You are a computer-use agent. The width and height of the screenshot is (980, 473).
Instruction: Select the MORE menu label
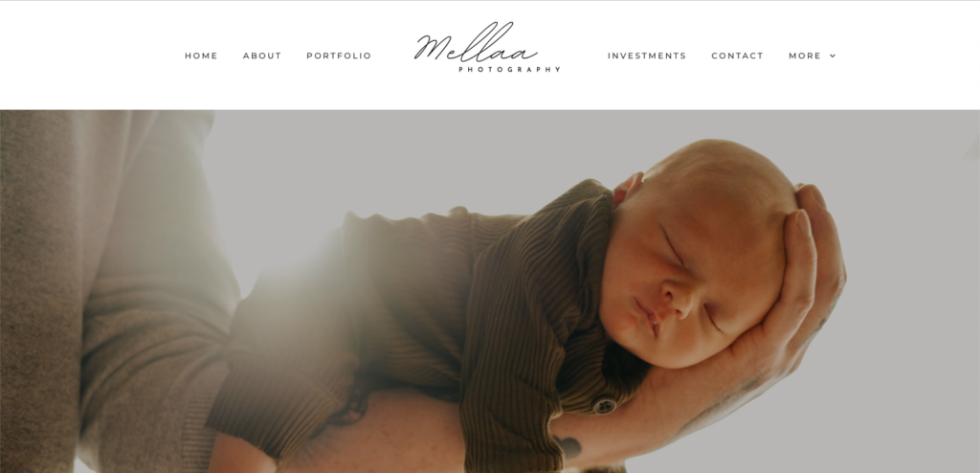pyautogui.click(x=805, y=56)
